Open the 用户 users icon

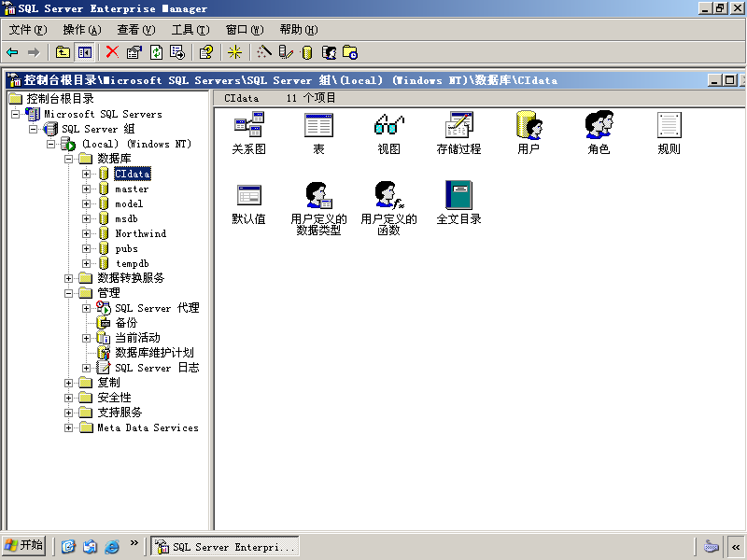pos(529,133)
